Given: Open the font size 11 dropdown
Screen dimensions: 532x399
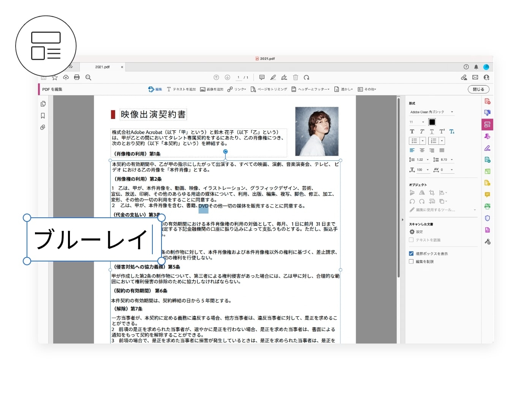Looking at the screenshot, I should [x=417, y=122].
